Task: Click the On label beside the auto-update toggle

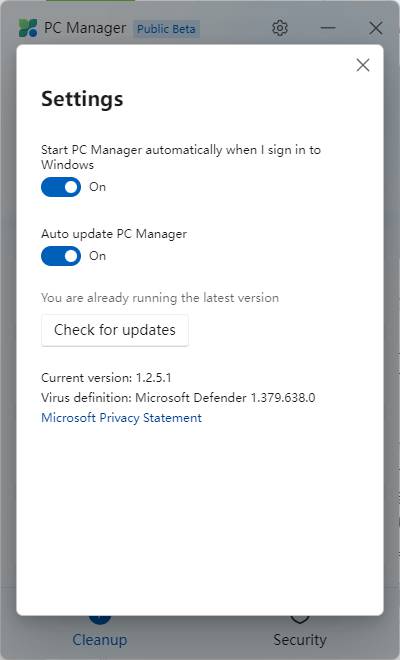Action: click(97, 256)
